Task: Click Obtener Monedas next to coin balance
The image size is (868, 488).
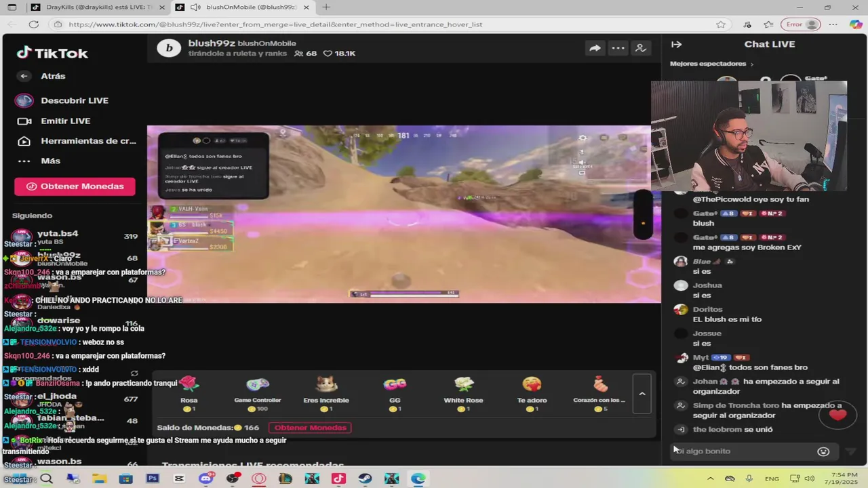Action: pyautogui.click(x=311, y=428)
